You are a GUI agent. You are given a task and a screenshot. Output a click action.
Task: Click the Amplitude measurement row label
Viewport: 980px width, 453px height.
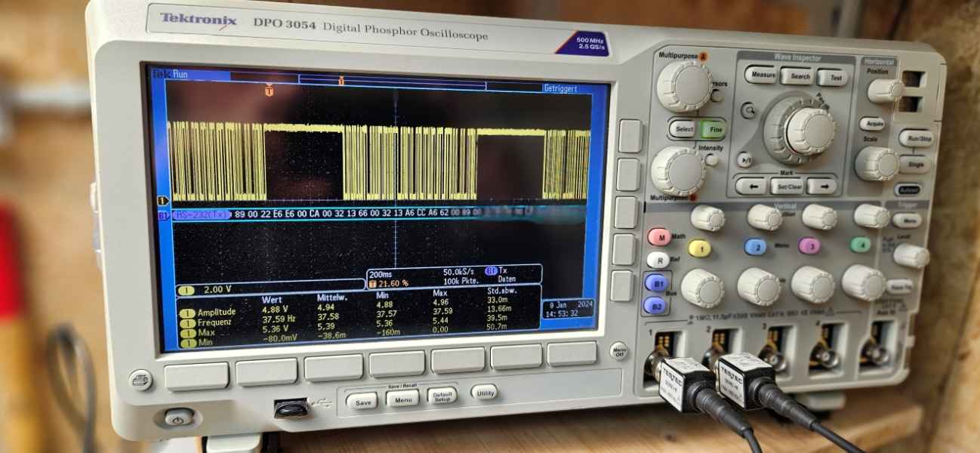[x=215, y=312]
